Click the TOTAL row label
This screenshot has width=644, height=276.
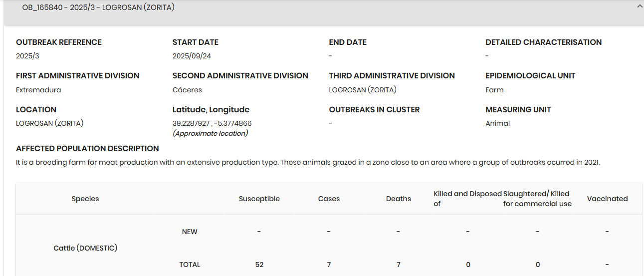click(x=190, y=265)
